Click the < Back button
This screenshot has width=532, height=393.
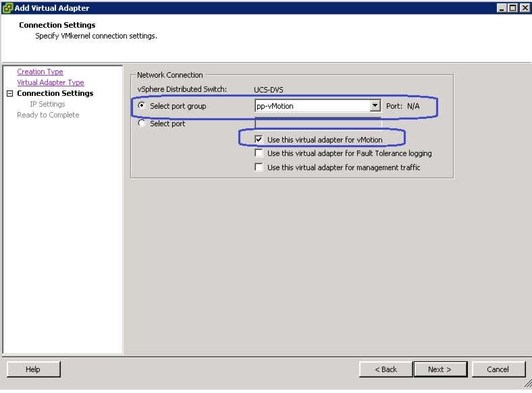[385, 369]
